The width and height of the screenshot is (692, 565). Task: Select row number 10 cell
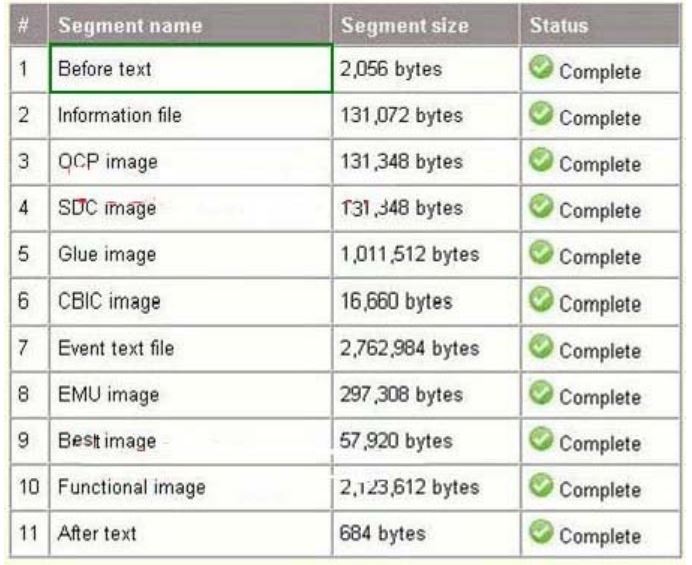[x=30, y=487]
